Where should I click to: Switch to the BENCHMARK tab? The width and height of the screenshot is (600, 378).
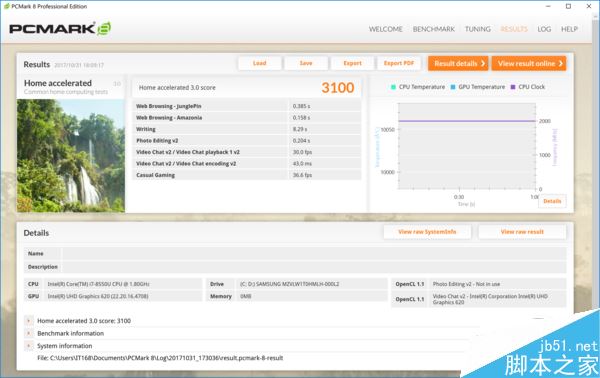point(434,29)
